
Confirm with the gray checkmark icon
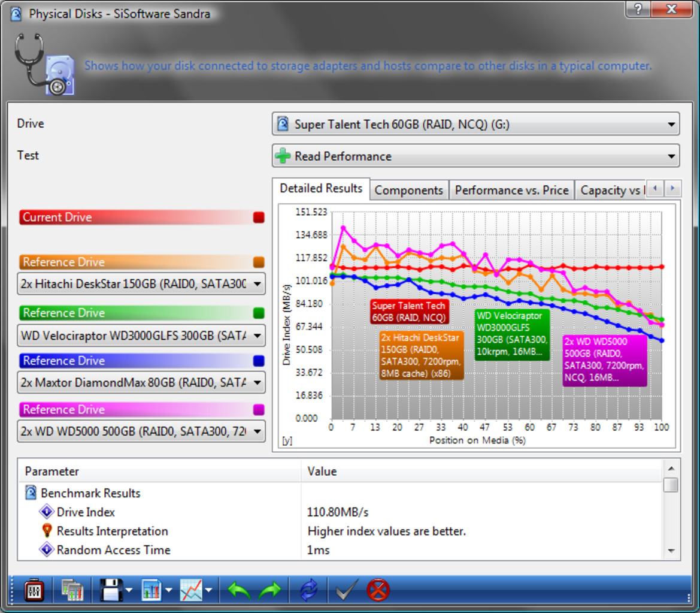(x=347, y=591)
